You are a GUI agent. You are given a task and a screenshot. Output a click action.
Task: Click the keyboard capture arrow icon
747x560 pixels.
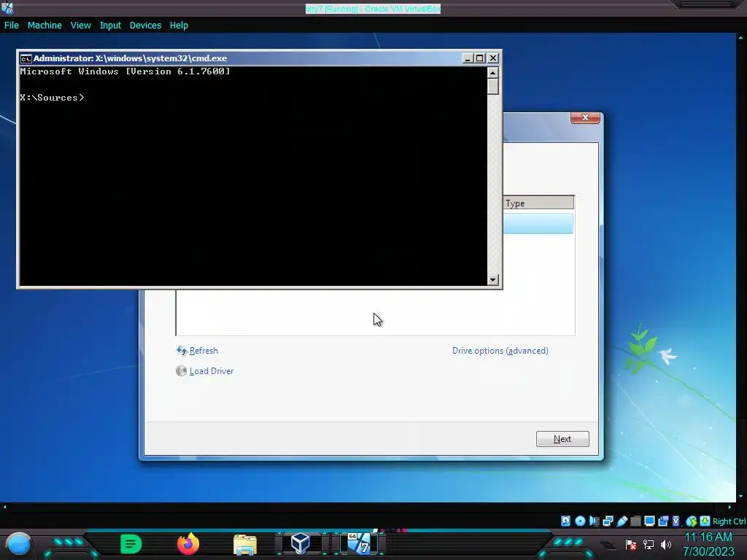point(705,521)
